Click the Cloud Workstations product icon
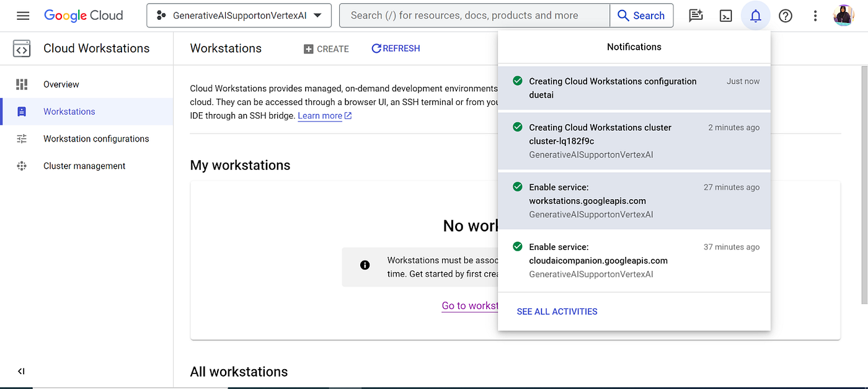Viewport: 868px width, 389px height. [x=21, y=48]
